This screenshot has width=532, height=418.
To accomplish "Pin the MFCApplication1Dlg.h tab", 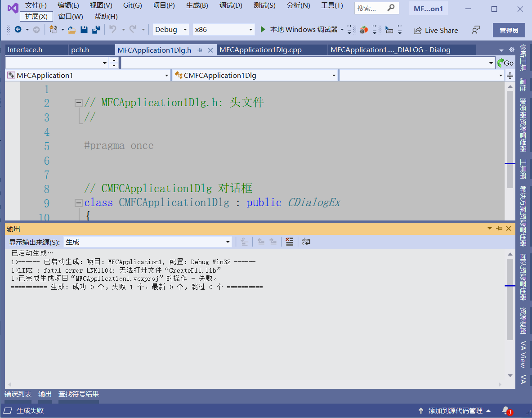I will click(200, 50).
